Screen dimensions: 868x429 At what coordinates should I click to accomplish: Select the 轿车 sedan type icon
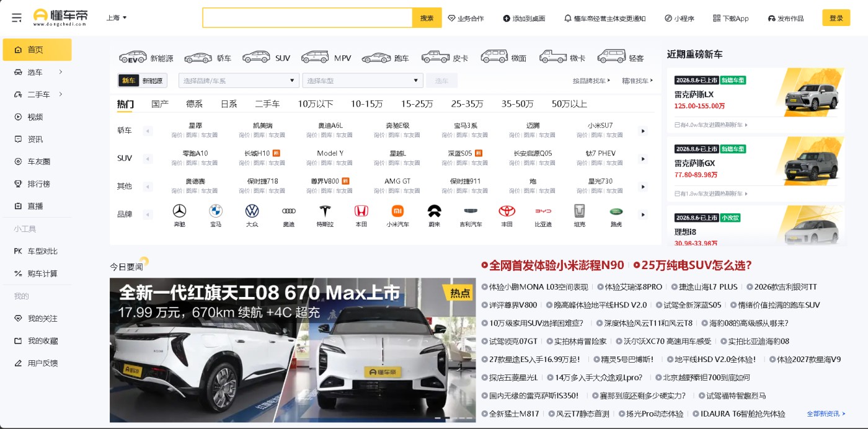[x=198, y=58]
